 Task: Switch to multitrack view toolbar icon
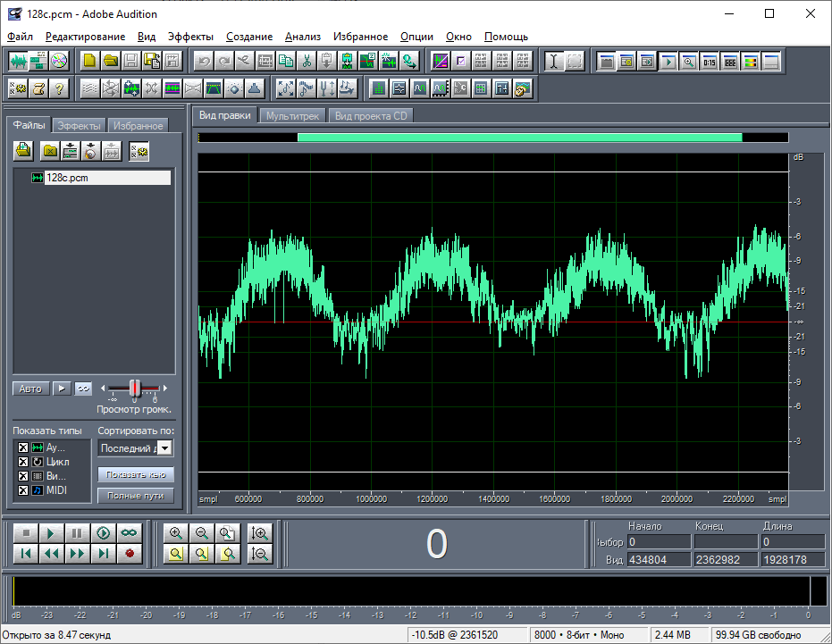(x=38, y=61)
